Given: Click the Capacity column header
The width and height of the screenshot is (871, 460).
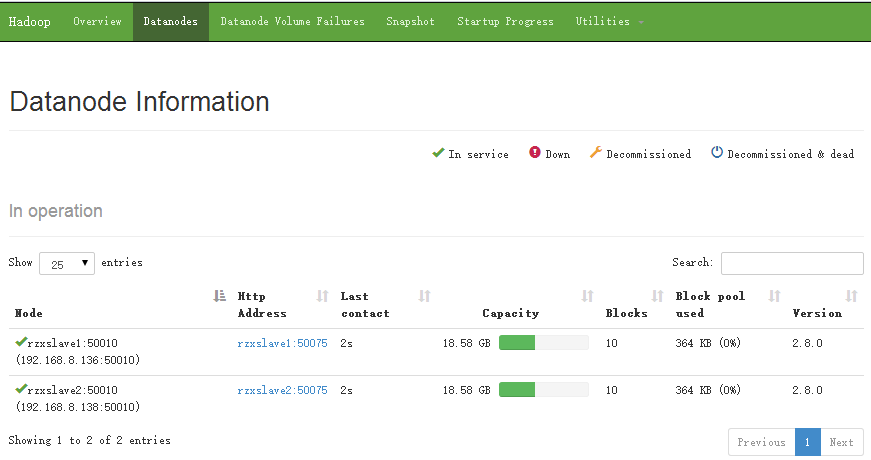Looking at the screenshot, I should tap(510, 313).
